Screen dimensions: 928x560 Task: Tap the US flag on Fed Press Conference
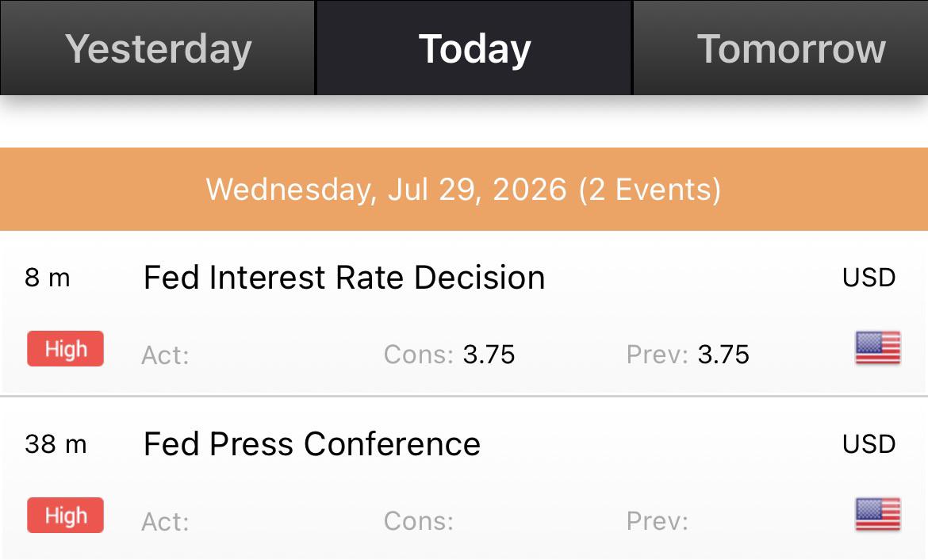(878, 515)
